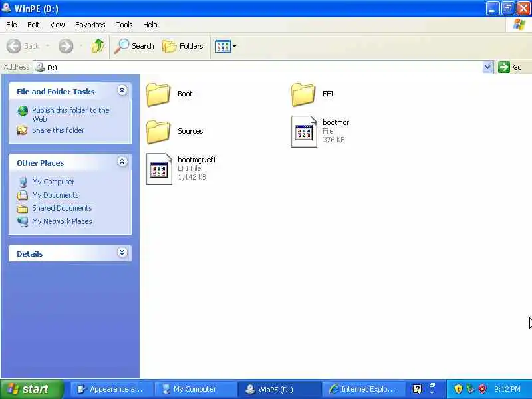Image resolution: width=532 pixels, height=399 pixels.
Task: Toggle the Folders pane button
Action: click(x=183, y=46)
